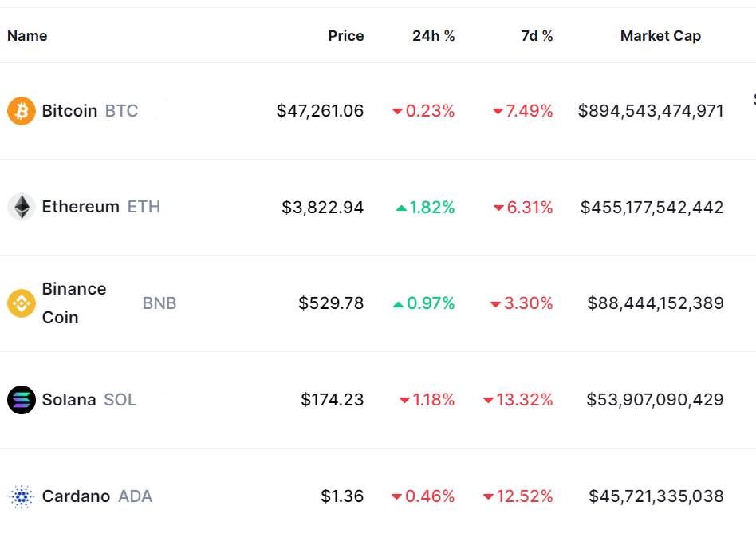
Task: Open the Bitcoin coin page link
Action: [x=70, y=111]
